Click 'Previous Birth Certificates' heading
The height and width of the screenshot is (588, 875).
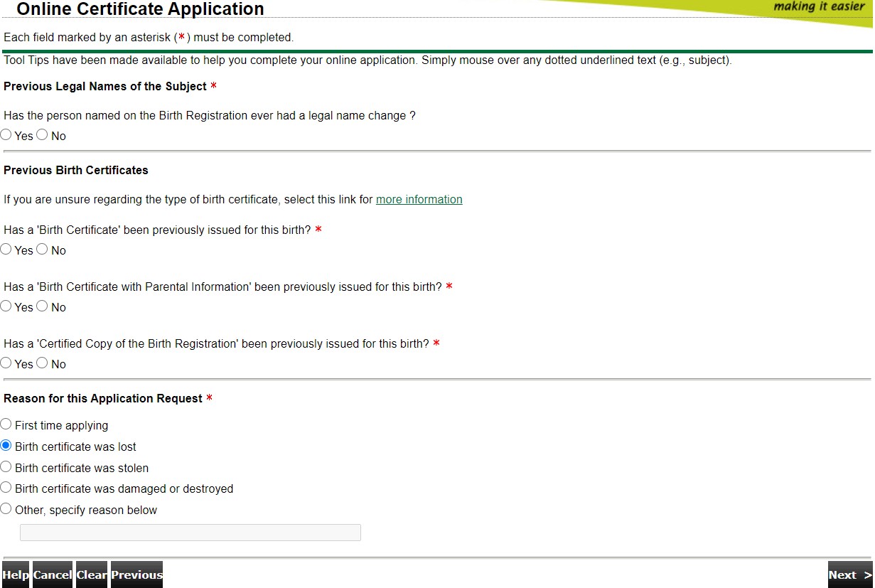pyautogui.click(x=76, y=171)
